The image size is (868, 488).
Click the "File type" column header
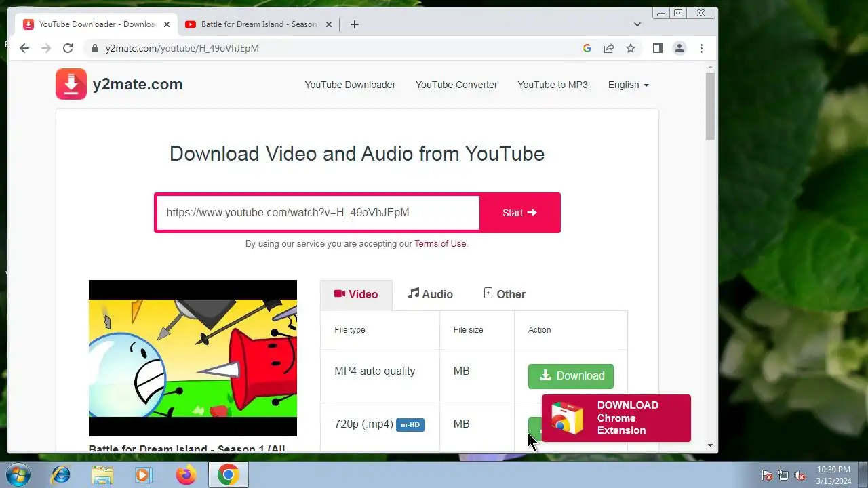pyautogui.click(x=350, y=330)
